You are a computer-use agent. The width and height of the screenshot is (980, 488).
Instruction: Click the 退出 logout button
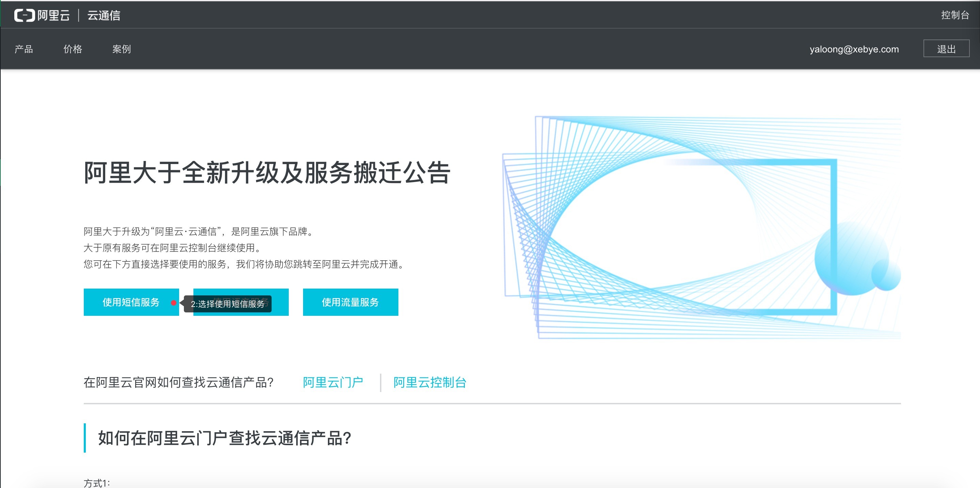click(x=946, y=49)
